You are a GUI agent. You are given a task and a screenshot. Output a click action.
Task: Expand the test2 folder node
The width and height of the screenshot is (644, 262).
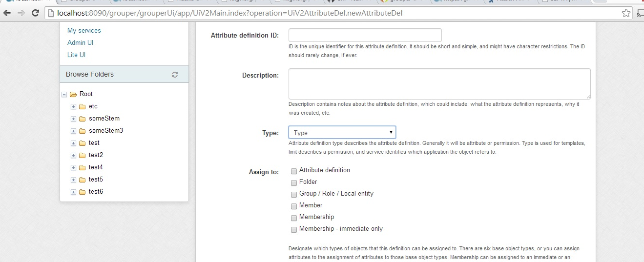coord(73,155)
